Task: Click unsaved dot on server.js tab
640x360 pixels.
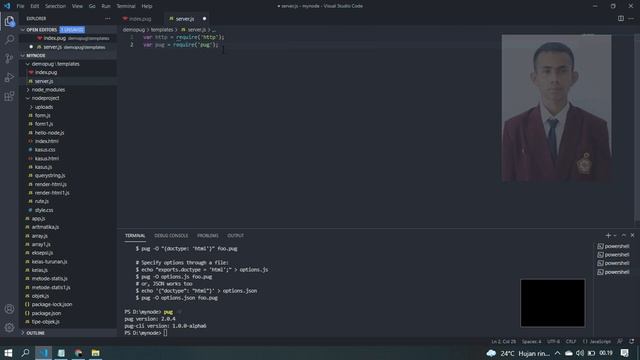Action: pyautogui.click(x=204, y=19)
